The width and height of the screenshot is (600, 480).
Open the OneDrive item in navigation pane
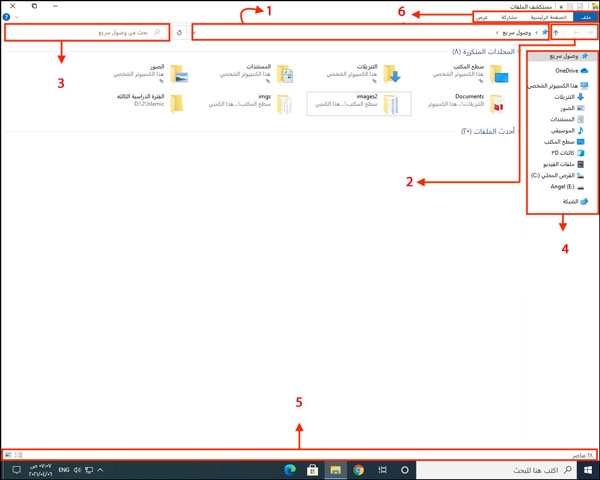pyautogui.click(x=568, y=71)
